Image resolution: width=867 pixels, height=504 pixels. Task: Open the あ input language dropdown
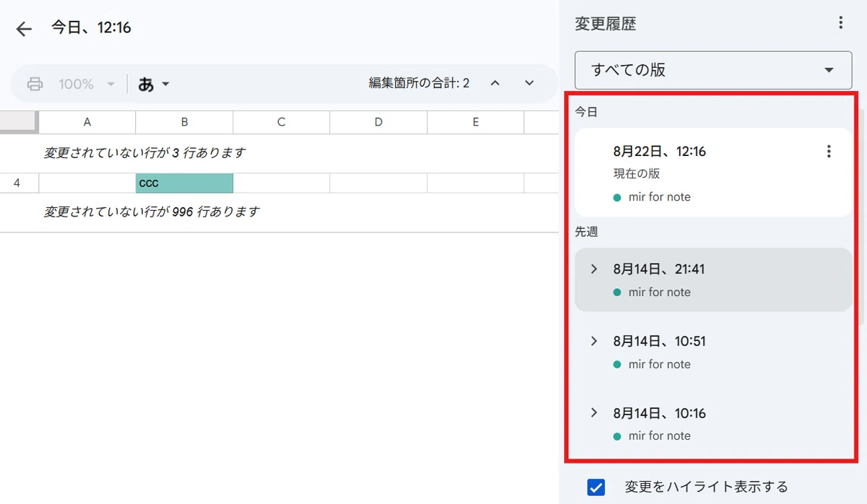[154, 84]
